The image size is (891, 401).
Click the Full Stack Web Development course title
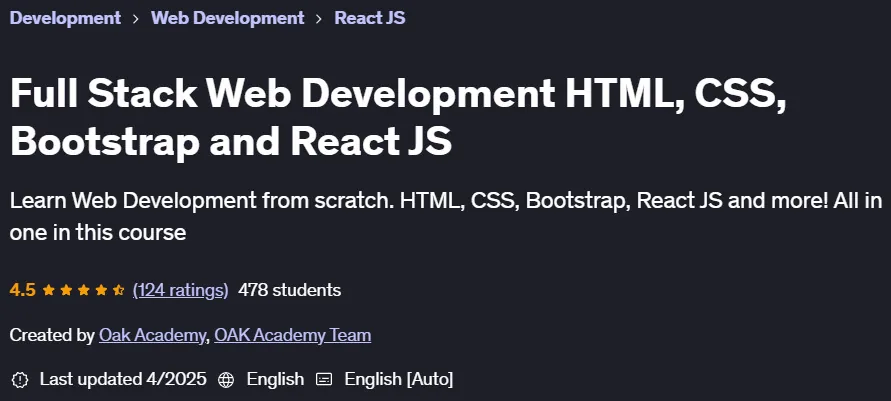[x=398, y=117]
